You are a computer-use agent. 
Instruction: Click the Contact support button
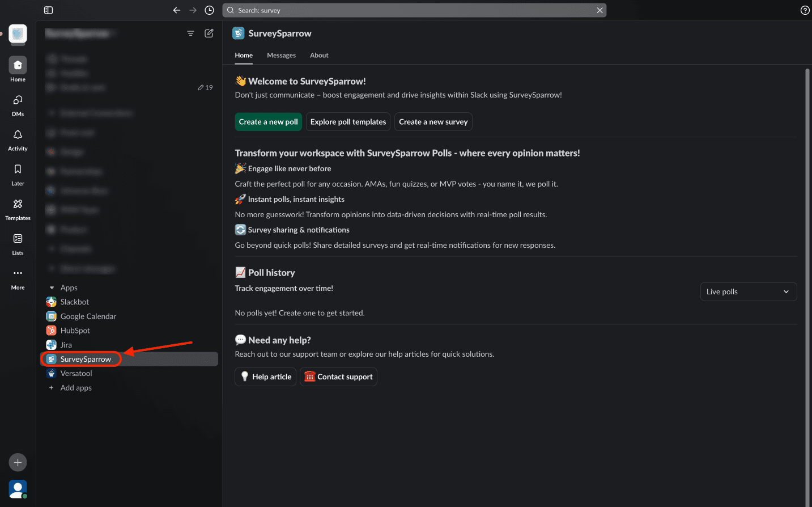[x=338, y=377]
